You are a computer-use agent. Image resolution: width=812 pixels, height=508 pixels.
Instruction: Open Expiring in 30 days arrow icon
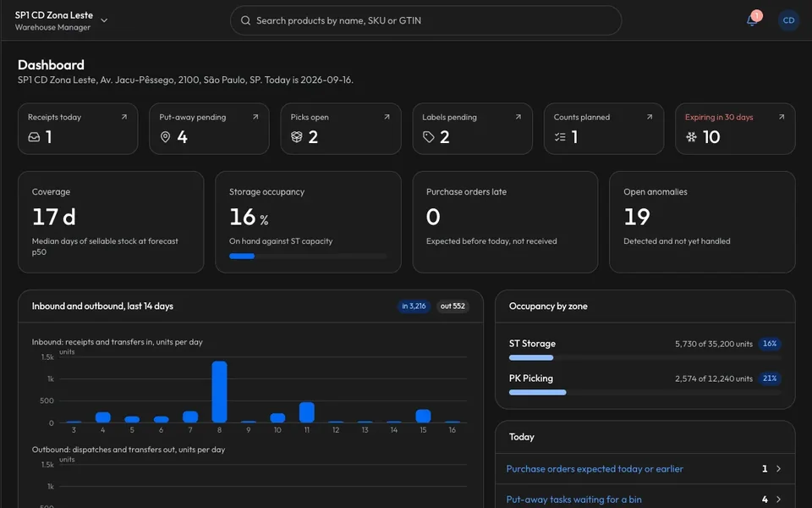pyautogui.click(x=782, y=117)
